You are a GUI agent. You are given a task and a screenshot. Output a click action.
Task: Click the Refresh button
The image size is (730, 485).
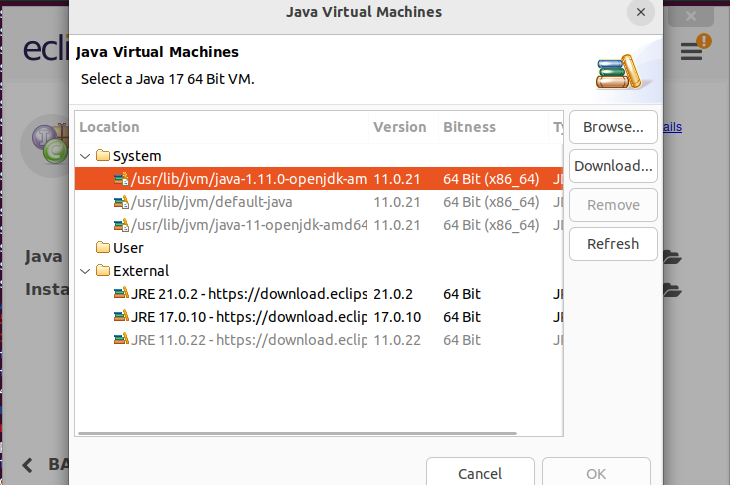(613, 244)
